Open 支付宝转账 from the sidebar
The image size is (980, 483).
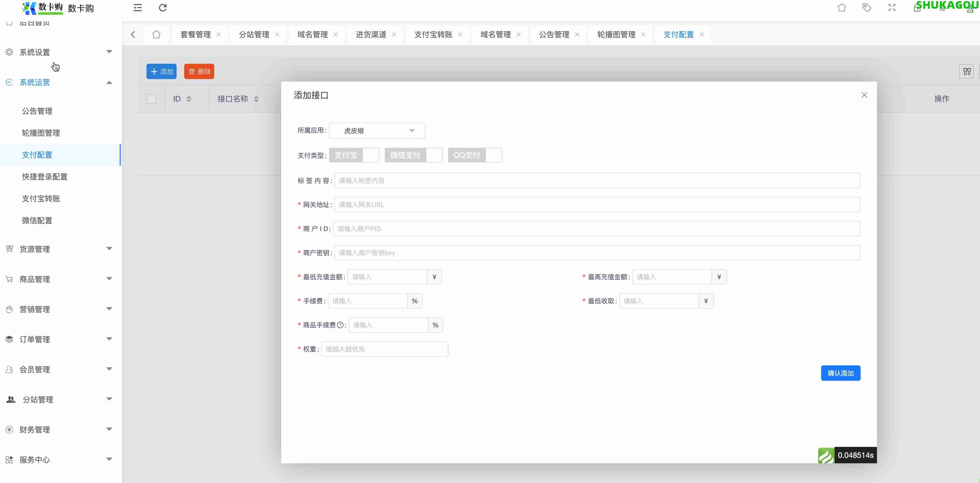[42, 198]
